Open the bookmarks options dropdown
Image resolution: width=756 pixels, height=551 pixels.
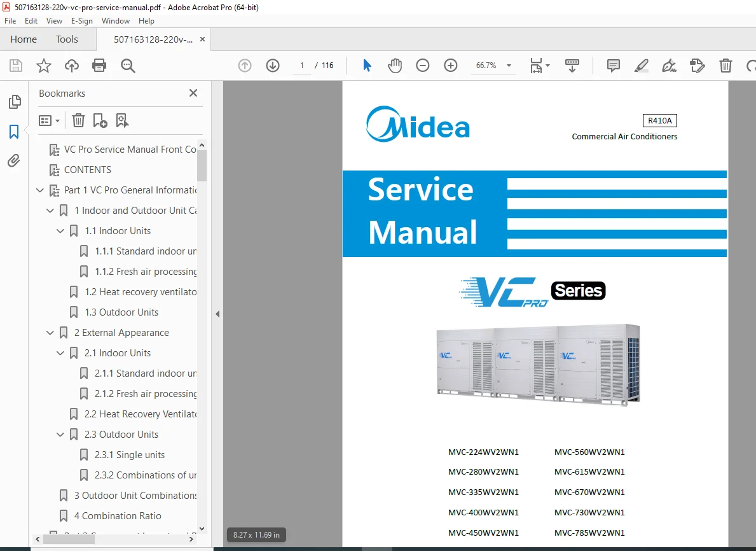coord(49,121)
